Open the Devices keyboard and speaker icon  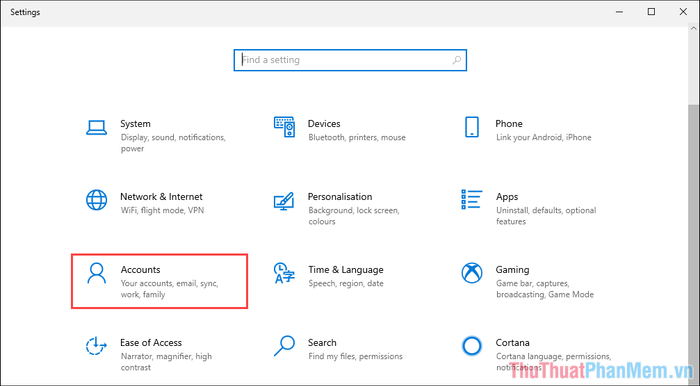284,127
